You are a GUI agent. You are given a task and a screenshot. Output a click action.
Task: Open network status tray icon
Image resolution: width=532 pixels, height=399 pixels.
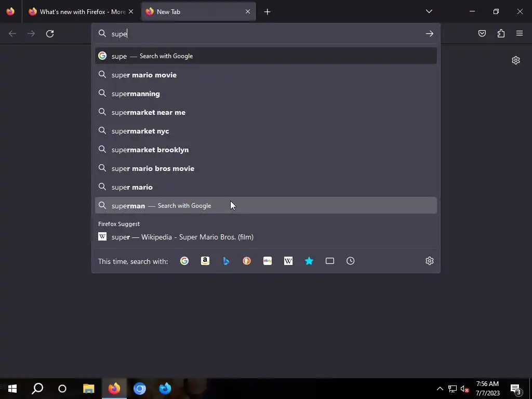(453, 389)
